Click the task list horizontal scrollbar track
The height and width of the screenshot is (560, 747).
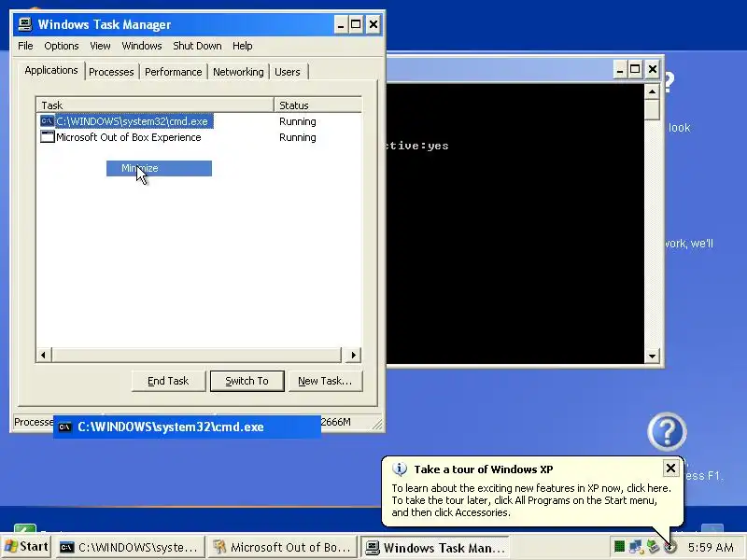coord(197,355)
